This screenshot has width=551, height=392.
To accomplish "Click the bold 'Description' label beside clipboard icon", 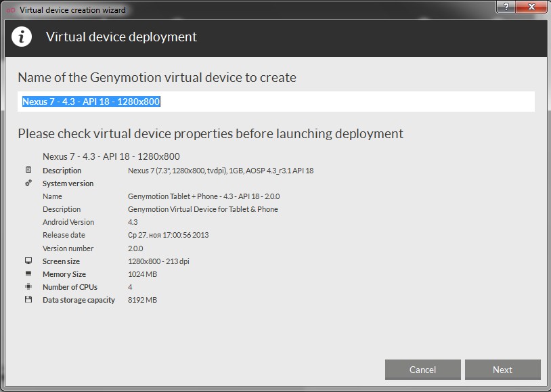I will (62, 171).
